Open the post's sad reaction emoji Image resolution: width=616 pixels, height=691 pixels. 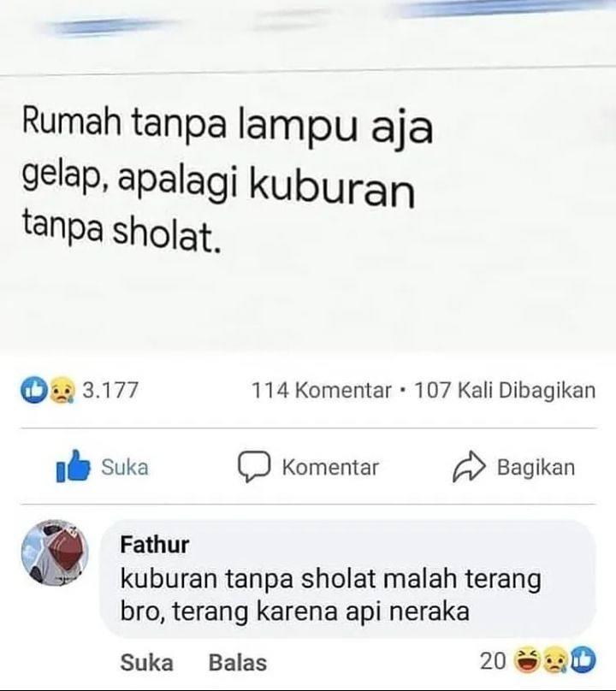62,390
